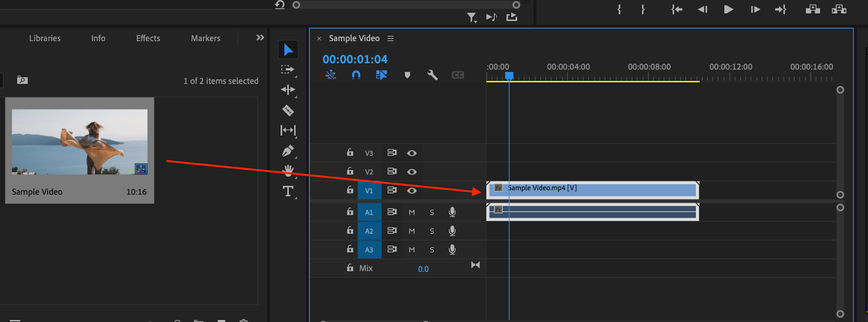Mute track A1 with M
868x322 pixels.
tap(412, 212)
